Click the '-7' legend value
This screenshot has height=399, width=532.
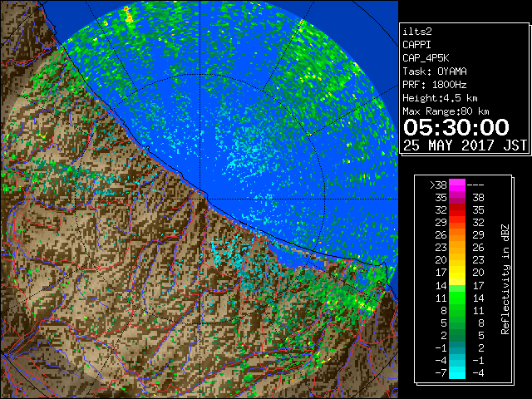point(441,373)
